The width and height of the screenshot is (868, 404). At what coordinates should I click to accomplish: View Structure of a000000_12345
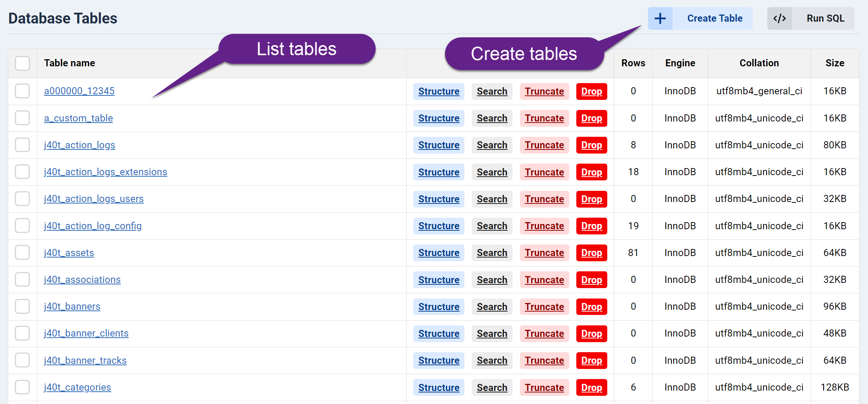click(x=439, y=91)
